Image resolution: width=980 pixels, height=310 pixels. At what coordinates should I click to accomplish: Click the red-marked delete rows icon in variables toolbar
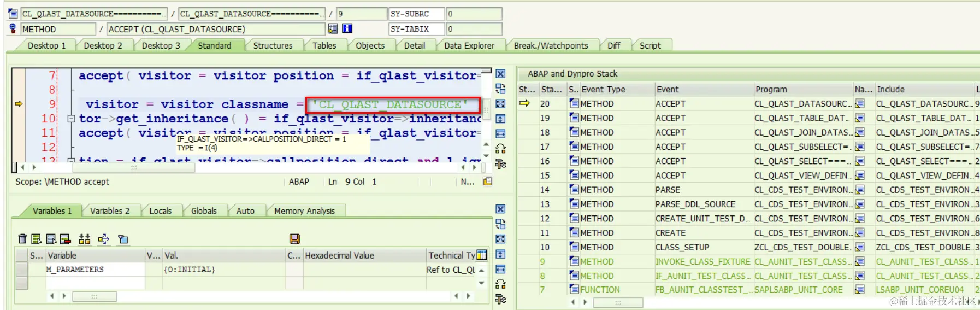[x=66, y=239]
